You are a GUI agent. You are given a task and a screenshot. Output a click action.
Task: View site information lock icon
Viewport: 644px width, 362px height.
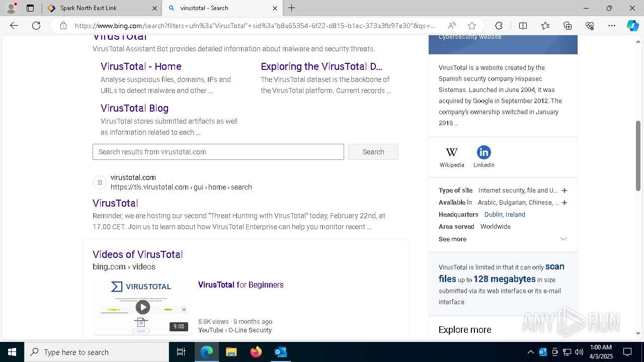click(63, 26)
